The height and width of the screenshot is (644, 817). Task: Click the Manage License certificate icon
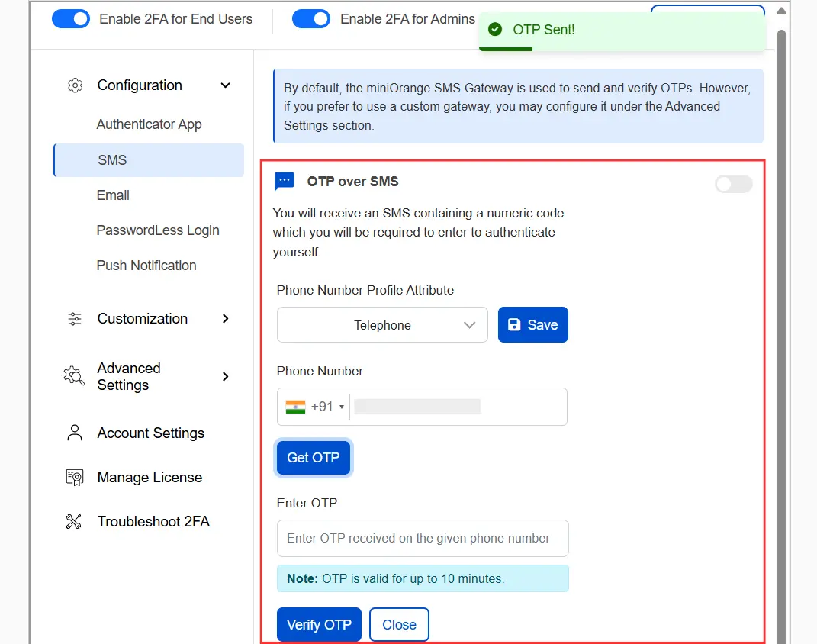(75, 477)
